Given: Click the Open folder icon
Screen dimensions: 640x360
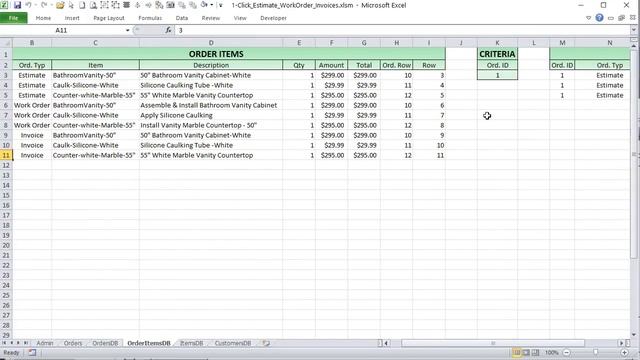Looking at the screenshot, I should click(60, 5).
